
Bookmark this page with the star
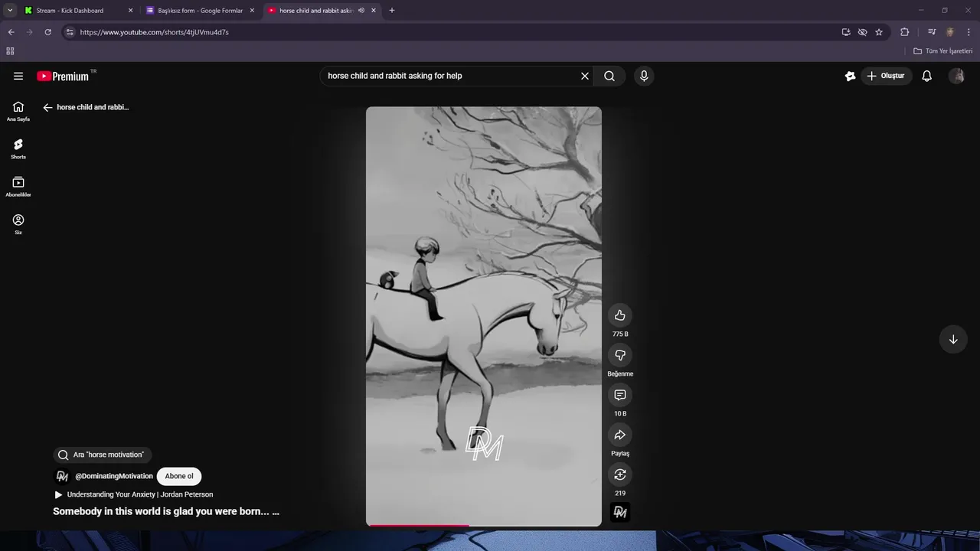pyautogui.click(x=879, y=32)
